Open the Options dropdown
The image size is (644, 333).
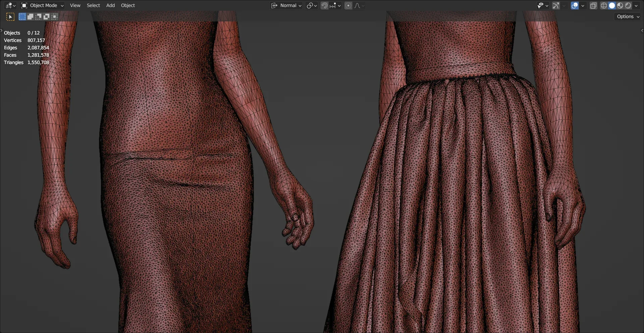pos(628,16)
